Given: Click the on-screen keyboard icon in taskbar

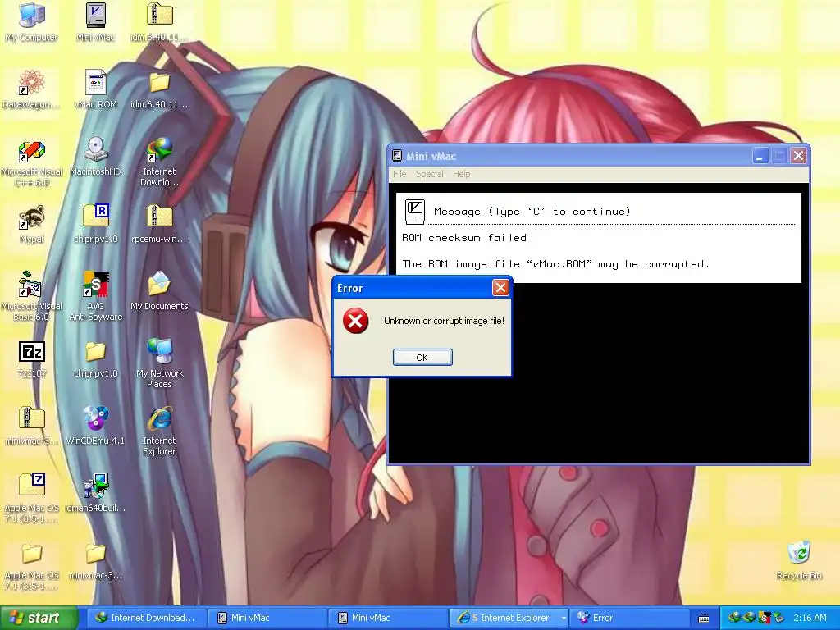Looking at the screenshot, I should [704, 619].
